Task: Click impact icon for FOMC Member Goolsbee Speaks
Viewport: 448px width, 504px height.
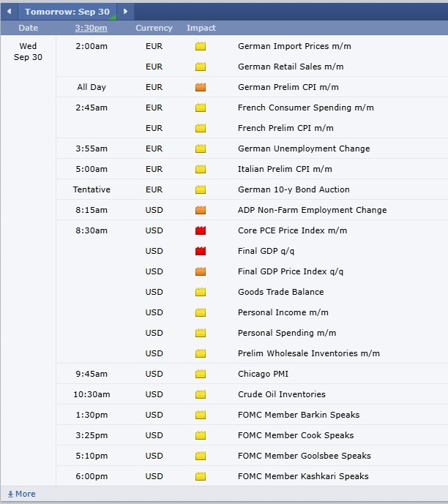Action: [201, 456]
